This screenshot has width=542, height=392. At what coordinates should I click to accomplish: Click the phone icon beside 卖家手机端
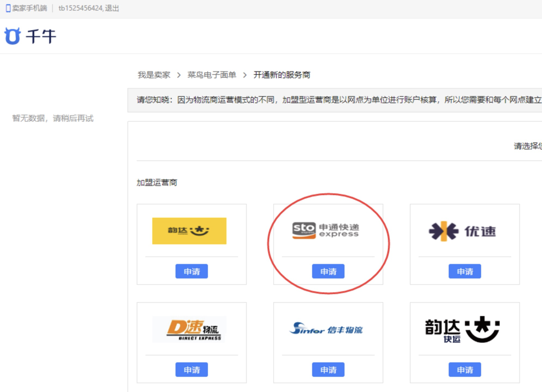click(8, 8)
